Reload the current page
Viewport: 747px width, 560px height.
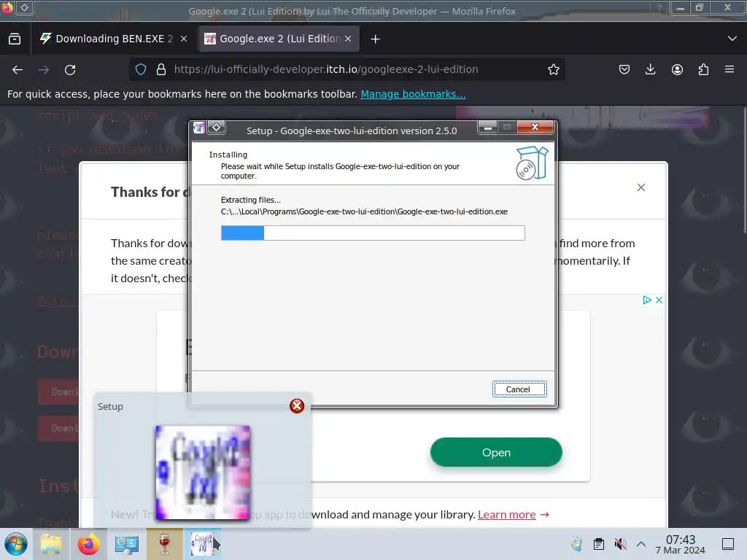click(70, 69)
